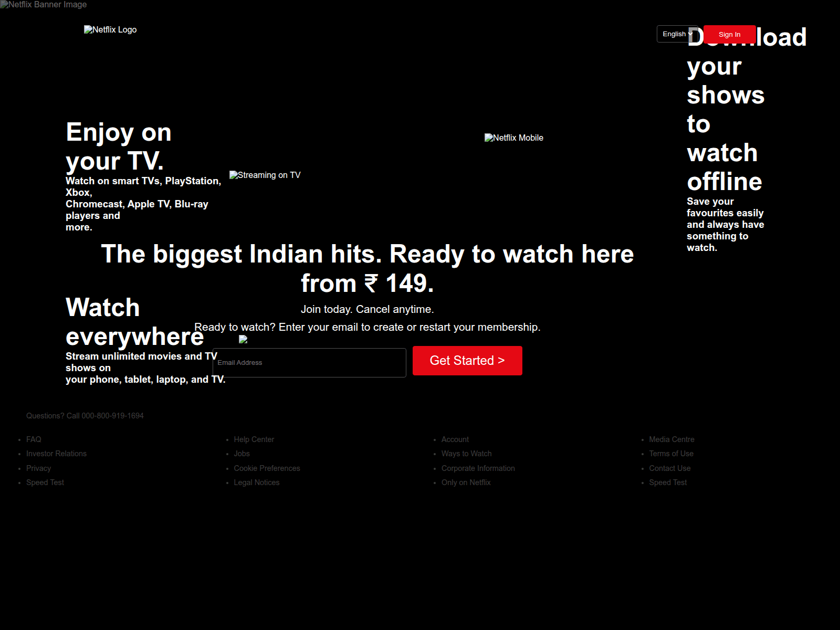Click 'Join today. Cancel anytime.' text

[x=367, y=309]
